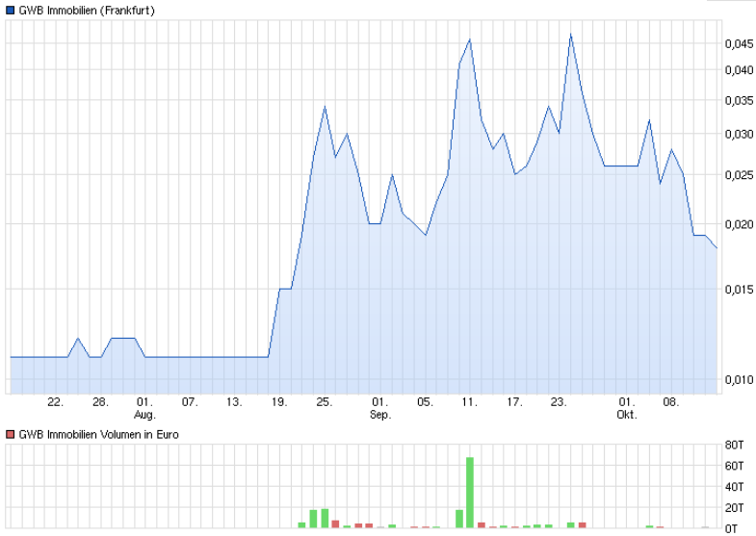The image size is (756, 536).
Task: Click the price peak at 11. September
Action: (470, 40)
